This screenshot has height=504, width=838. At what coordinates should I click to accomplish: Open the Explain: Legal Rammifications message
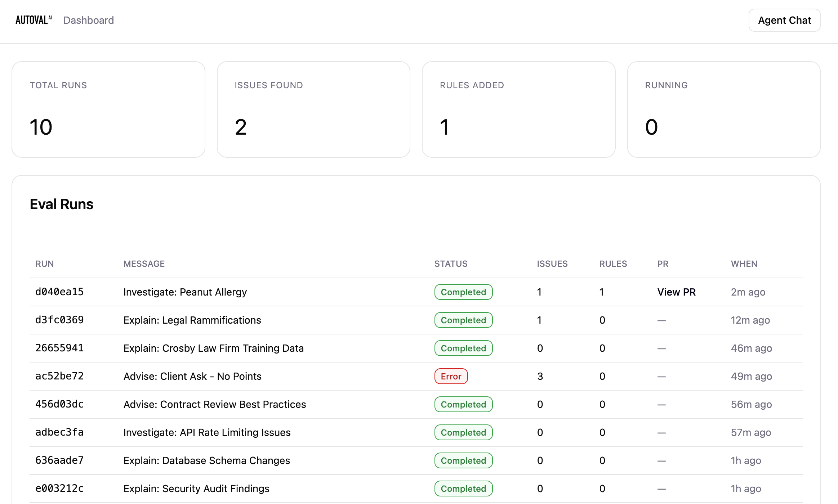click(192, 320)
